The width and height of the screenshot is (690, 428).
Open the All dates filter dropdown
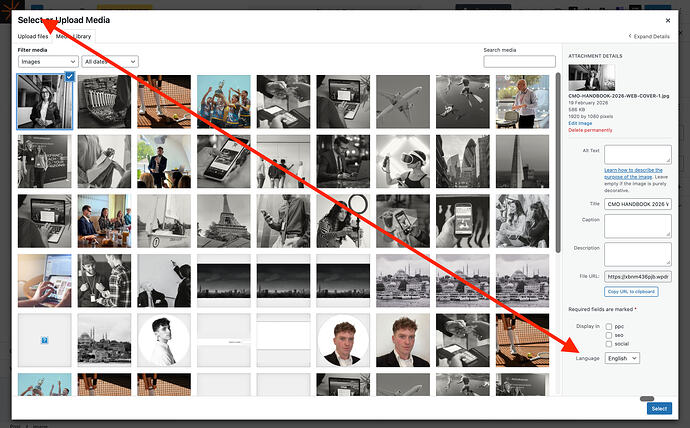[x=110, y=62]
